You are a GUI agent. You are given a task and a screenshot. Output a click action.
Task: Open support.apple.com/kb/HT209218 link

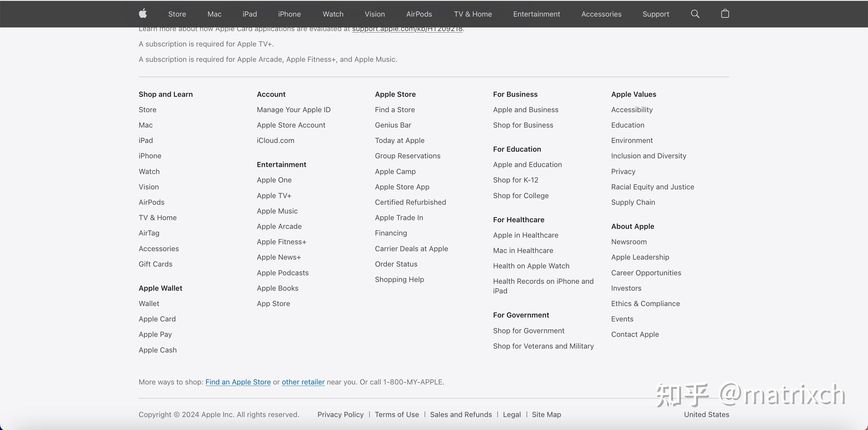point(407,28)
